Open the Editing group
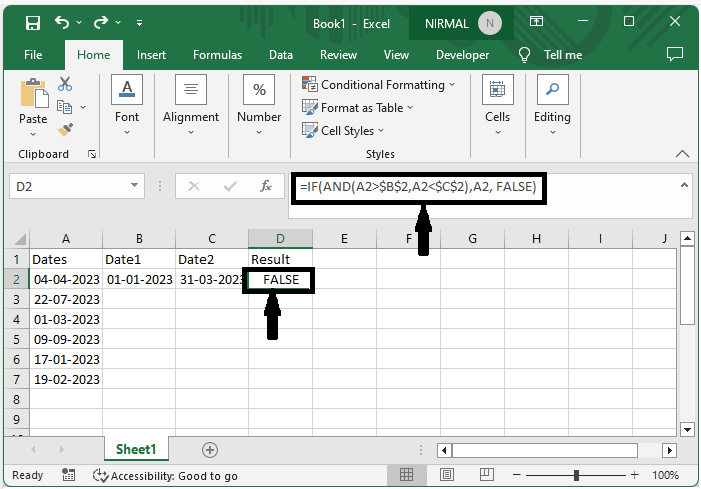The width and height of the screenshot is (701, 489). [552, 105]
